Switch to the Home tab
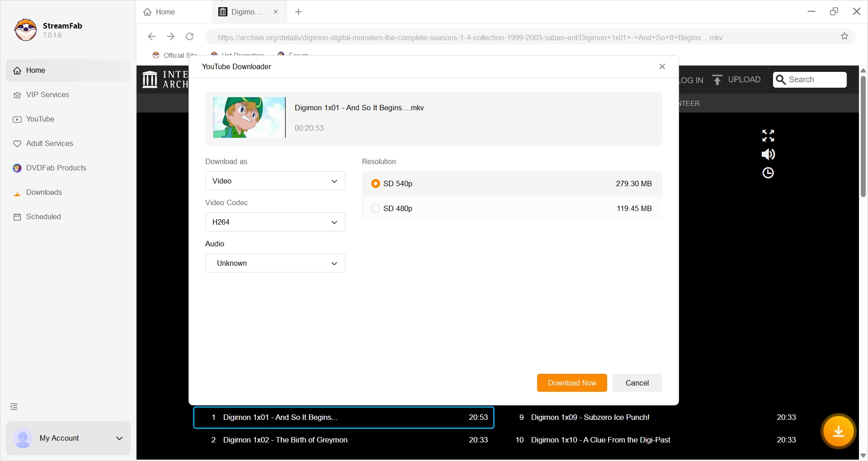 click(x=165, y=12)
